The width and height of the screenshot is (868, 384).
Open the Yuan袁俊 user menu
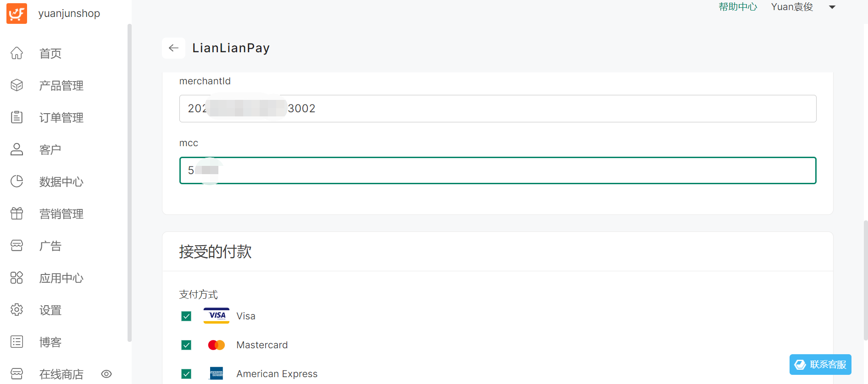click(792, 7)
